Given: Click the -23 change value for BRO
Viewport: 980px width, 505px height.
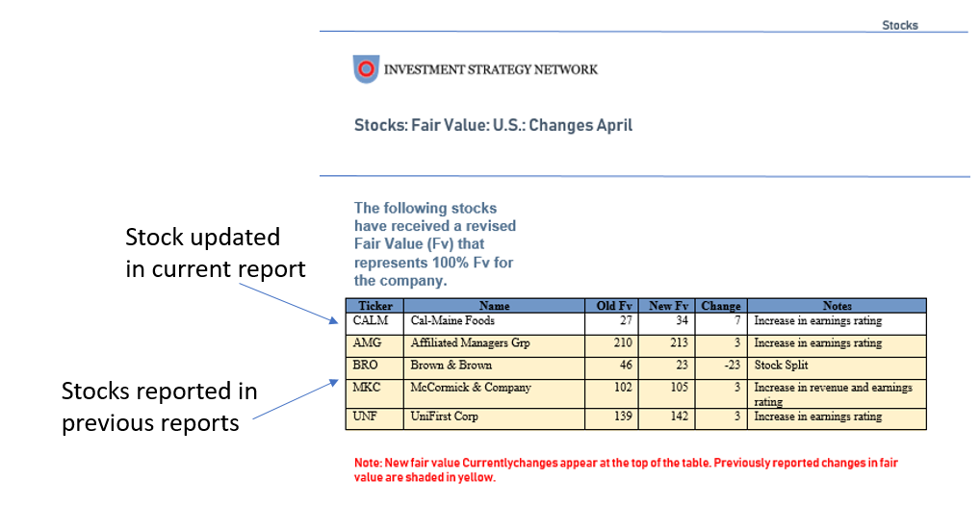Looking at the screenshot, I should pos(728,366).
